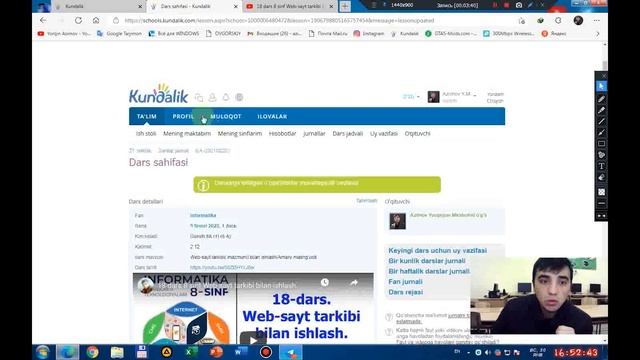The image size is (640, 360).
Task: Click the browser address bar
Action: click(x=310, y=20)
